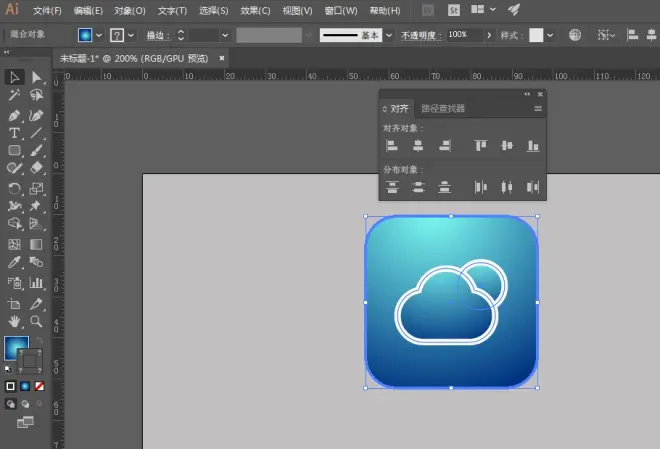Click horizontal align right in Align panel
Screen dimensions: 660x449
(444, 146)
